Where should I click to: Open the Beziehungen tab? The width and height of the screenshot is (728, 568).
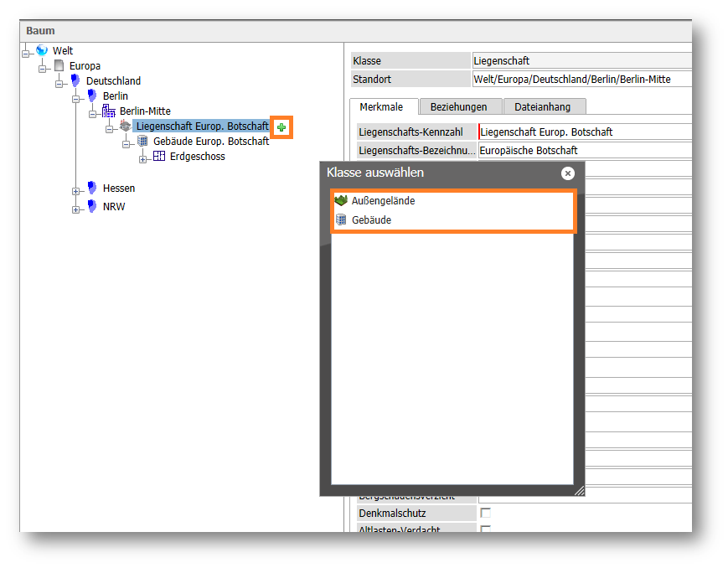coord(459,107)
